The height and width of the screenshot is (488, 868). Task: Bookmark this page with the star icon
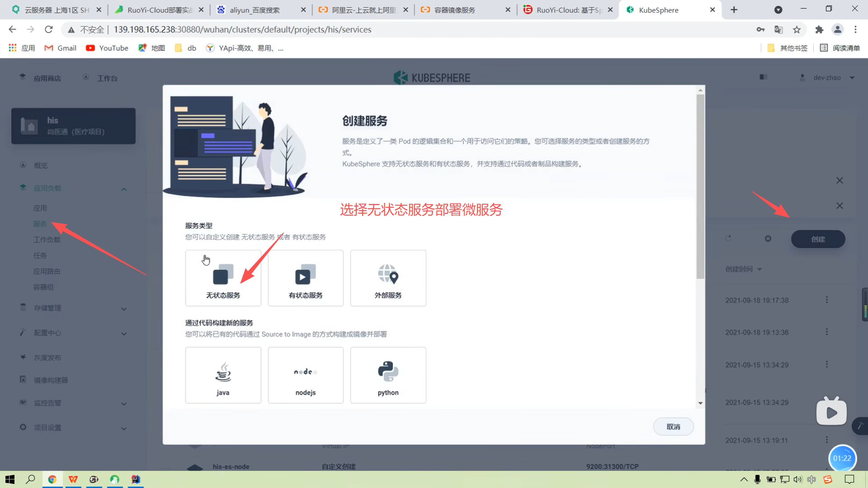797,29
